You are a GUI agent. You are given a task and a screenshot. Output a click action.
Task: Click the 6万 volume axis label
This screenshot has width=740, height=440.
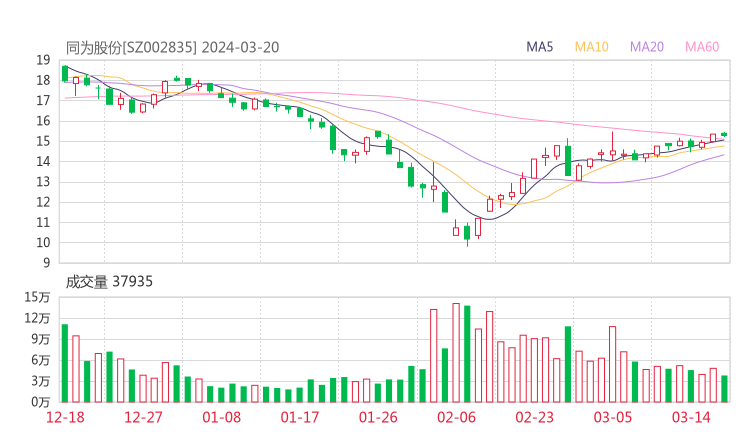point(41,361)
